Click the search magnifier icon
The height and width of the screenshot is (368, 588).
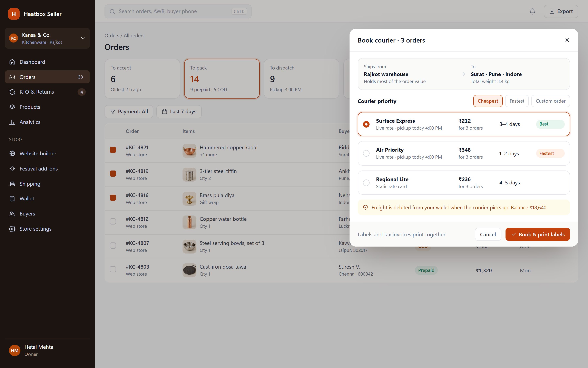pyautogui.click(x=112, y=11)
